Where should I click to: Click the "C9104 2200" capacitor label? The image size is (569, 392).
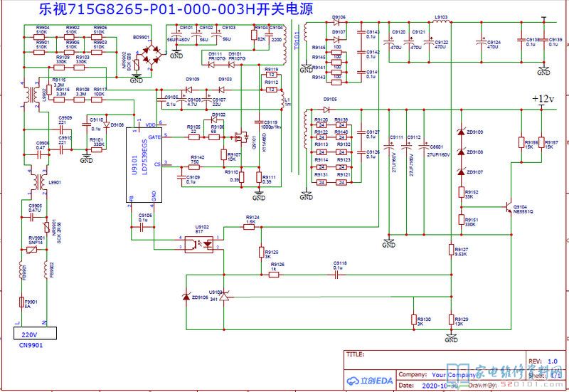pyautogui.click(x=276, y=33)
